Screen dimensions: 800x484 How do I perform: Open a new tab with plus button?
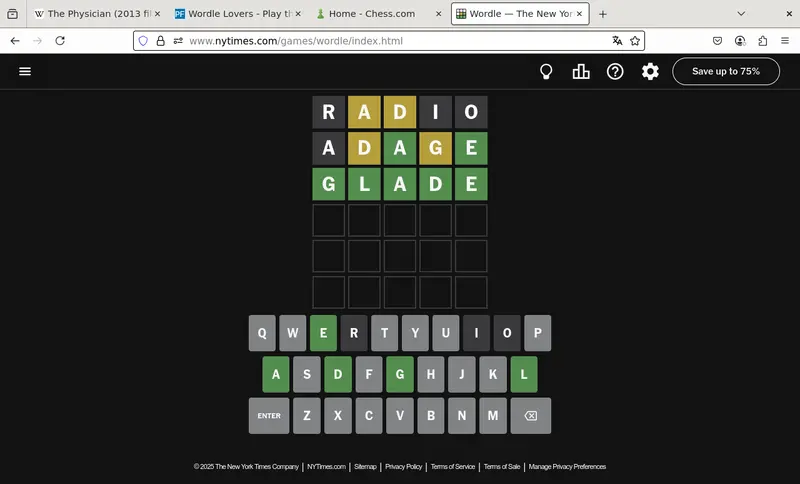(x=603, y=14)
